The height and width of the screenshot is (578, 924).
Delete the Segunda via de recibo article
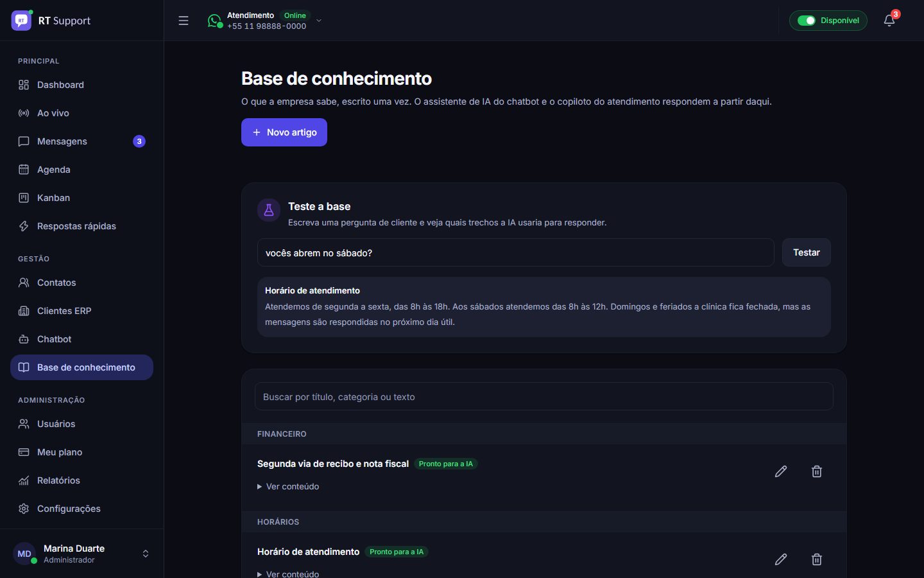tap(817, 471)
